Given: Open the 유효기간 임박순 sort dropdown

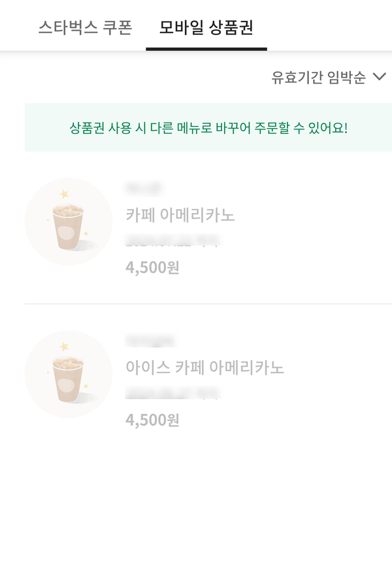Looking at the screenshot, I should coord(319,78).
